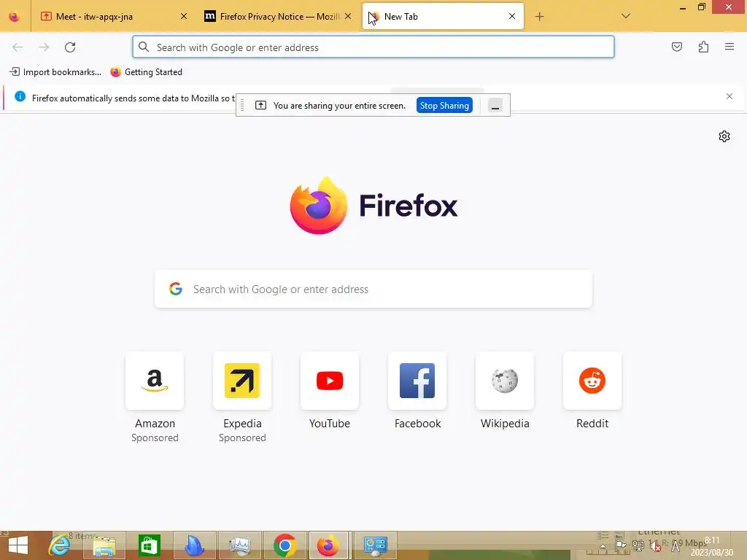Switch to Firefox on the taskbar
The image size is (747, 560).
click(x=330, y=545)
